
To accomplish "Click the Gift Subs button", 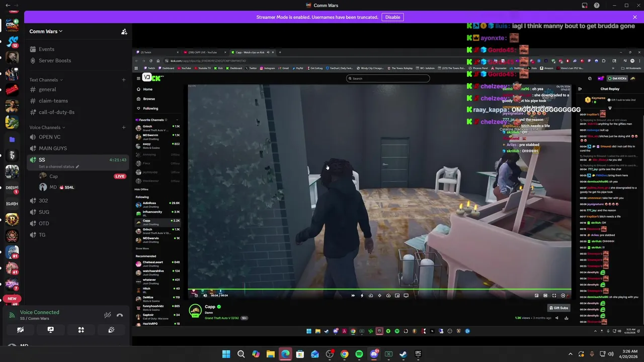I will [x=558, y=308].
